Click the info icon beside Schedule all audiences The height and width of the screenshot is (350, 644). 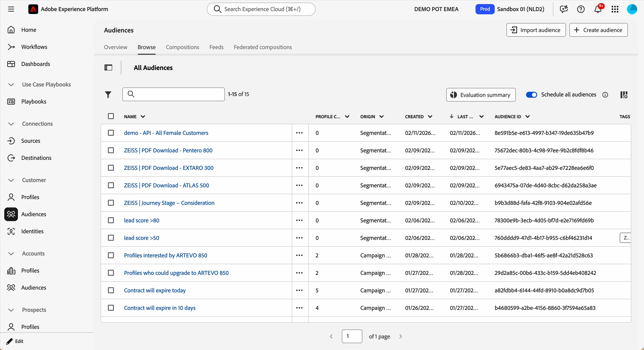coord(605,95)
